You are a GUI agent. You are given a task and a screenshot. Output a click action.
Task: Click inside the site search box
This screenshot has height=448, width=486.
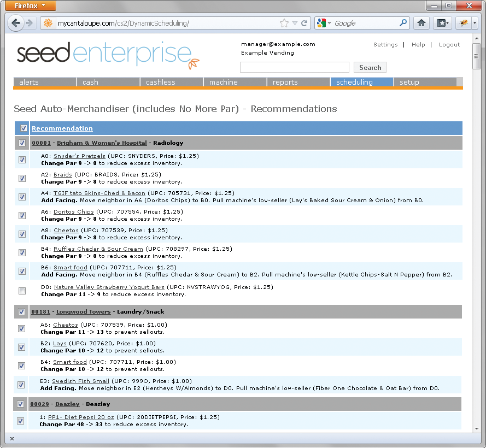click(294, 67)
